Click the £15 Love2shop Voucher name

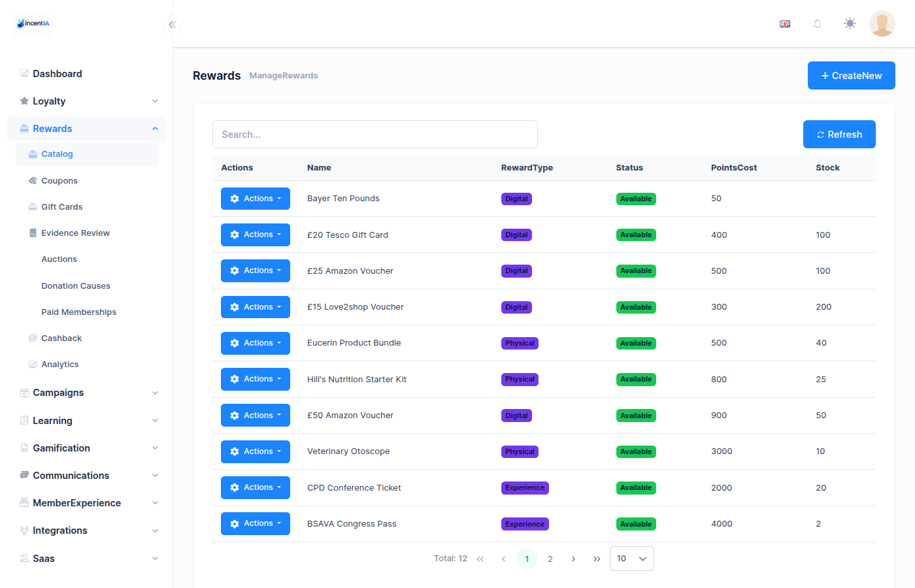point(356,307)
